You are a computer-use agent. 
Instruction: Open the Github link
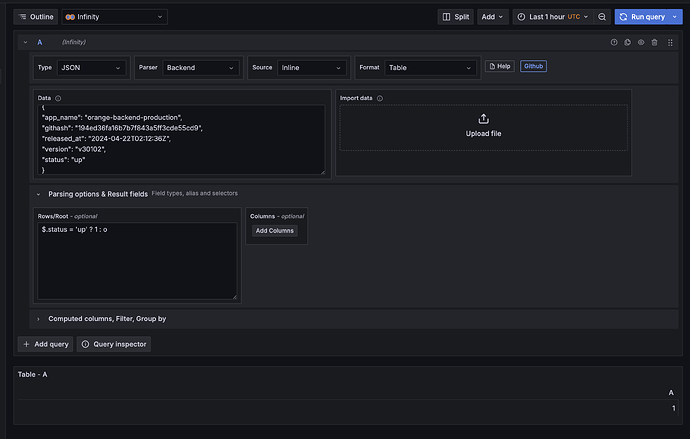point(533,66)
